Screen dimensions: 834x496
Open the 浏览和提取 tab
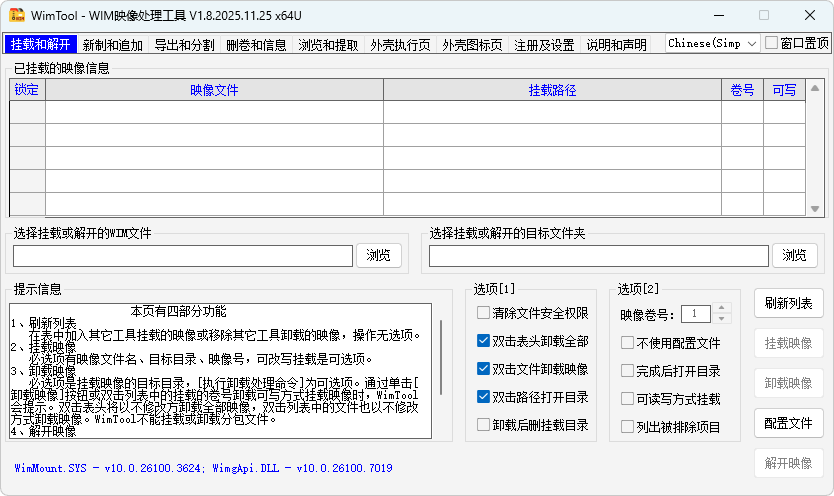click(x=328, y=45)
